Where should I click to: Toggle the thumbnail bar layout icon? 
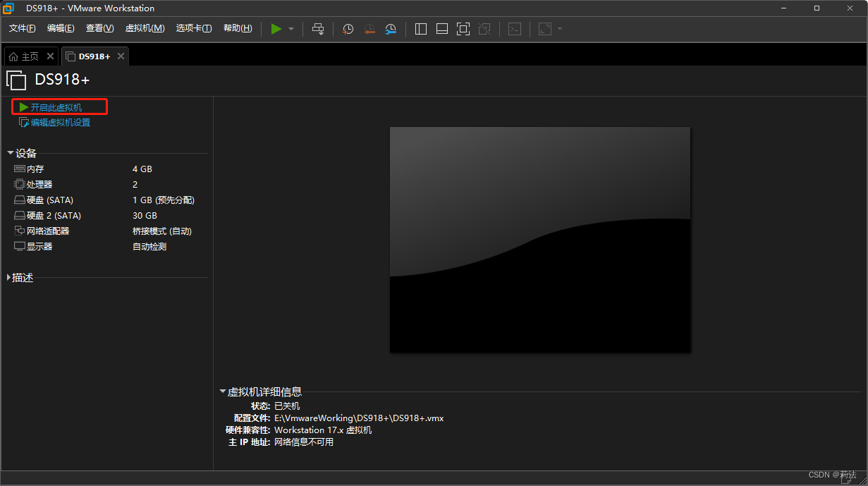442,29
